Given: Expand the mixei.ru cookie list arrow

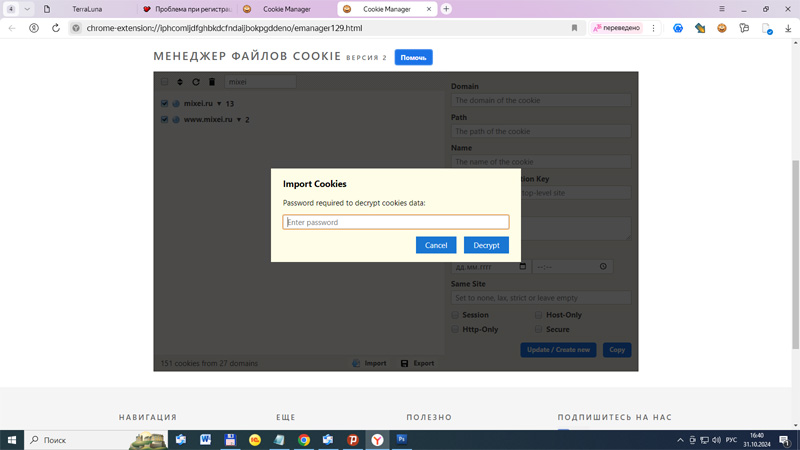Looking at the screenshot, I should click(x=219, y=104).
